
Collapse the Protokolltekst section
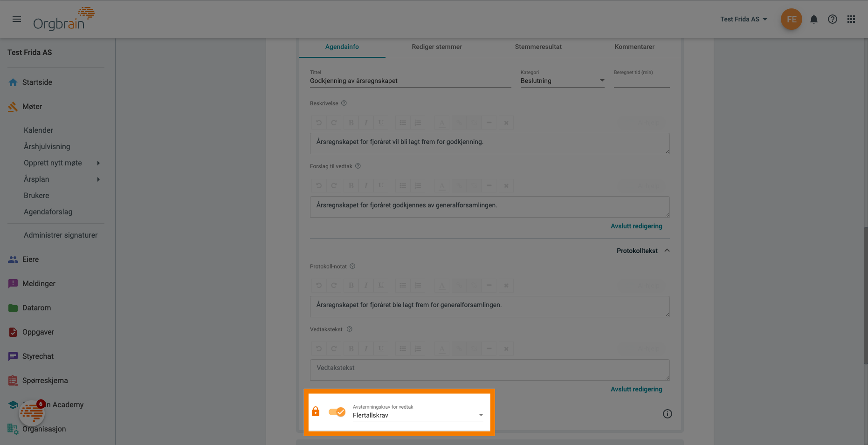click(x=643, y=251)
